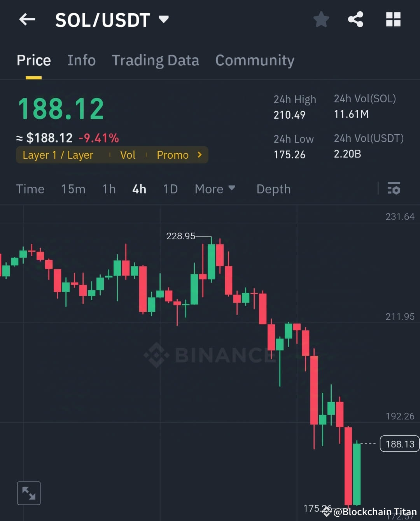420x521 pixels.
Task: Open the SOL/USDT pair selector dropdown
Action: [163, 18]
